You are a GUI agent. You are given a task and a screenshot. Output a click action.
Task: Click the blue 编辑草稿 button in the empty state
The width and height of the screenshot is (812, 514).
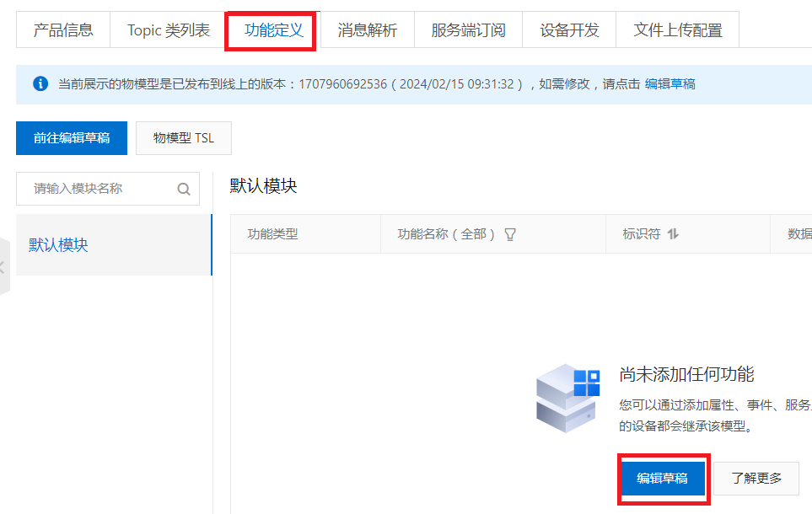[662, 479]
